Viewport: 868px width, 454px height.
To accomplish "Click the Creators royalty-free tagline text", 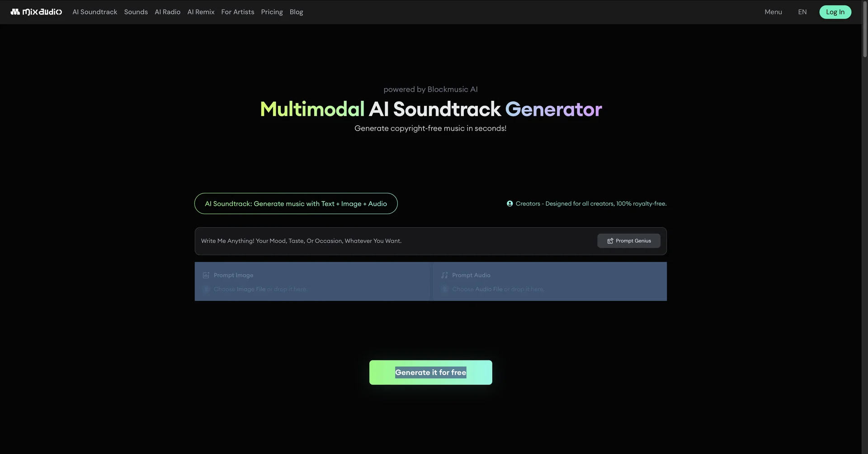I will 591,204.
